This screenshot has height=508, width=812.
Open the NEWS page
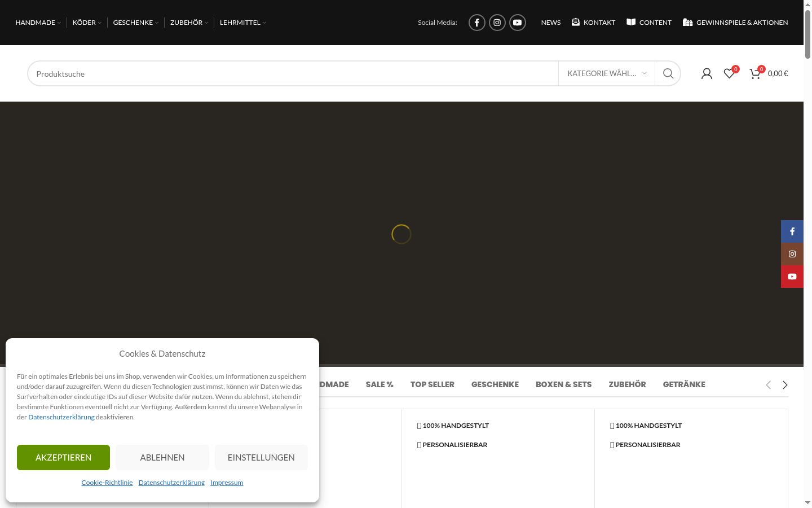pyautogui.click(x=551, y=23)
